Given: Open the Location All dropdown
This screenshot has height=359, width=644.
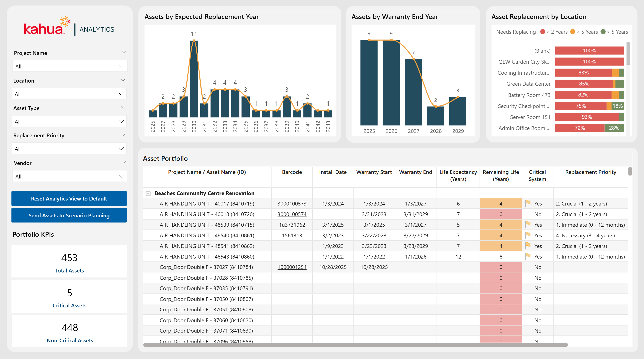Looking at the screenshot, I should click(69, 94).
